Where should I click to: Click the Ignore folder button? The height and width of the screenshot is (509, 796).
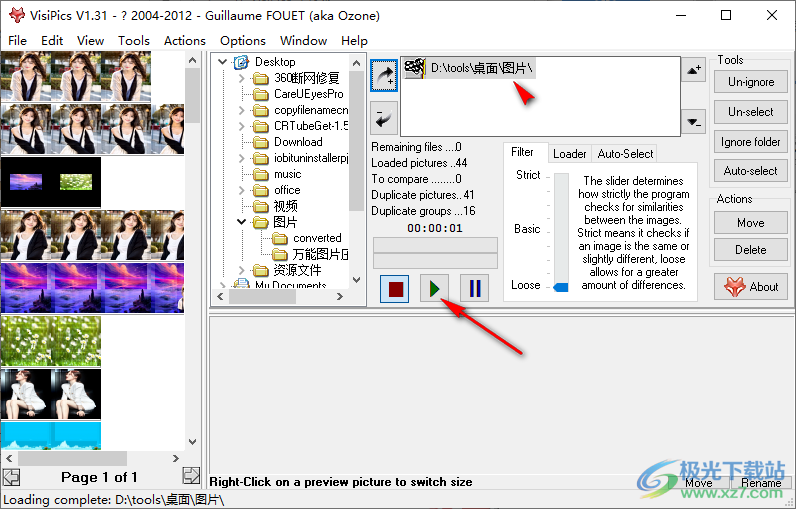[x=751, y=142]
